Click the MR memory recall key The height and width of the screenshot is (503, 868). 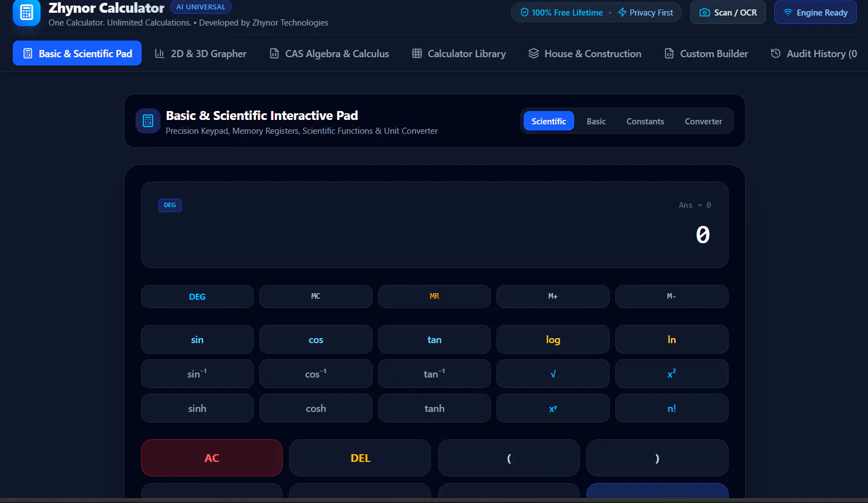pyautogui.click(x=434, y=296)
